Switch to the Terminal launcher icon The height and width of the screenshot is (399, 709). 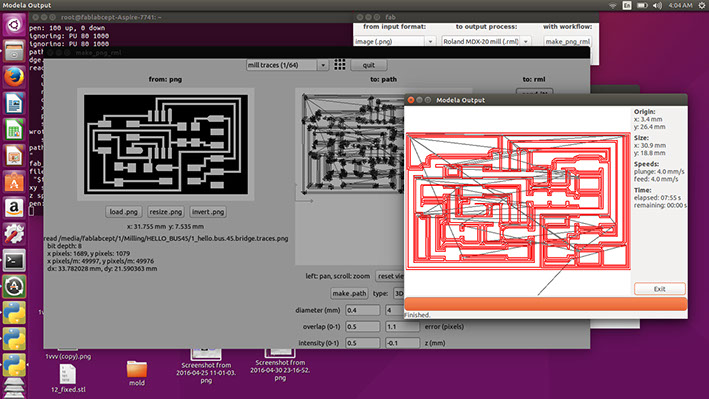[x=14, y=261]
